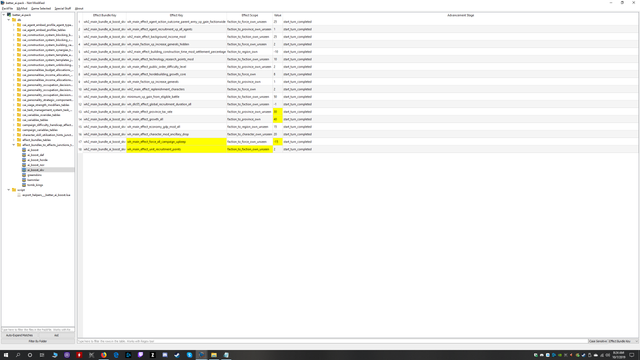This screenshot has height=360, width=640.
Task: Open Steam from the taskbar
Action: (177, 355)
